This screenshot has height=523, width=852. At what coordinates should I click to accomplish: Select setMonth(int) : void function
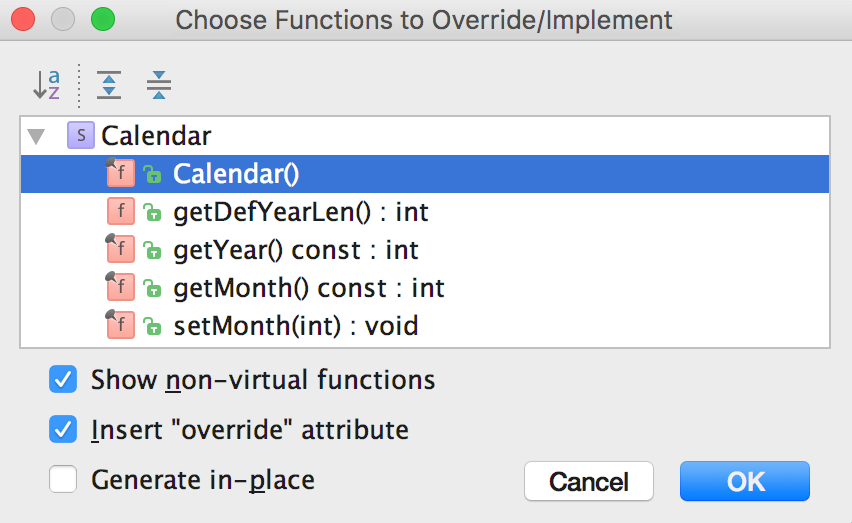click(x=295, y=326)
